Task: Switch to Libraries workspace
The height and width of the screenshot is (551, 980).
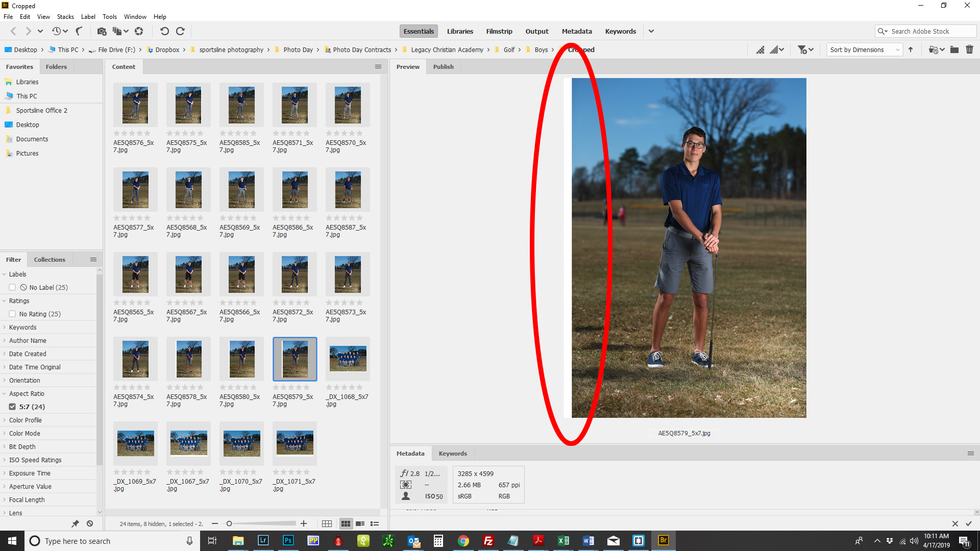Action: coord(460,31)
